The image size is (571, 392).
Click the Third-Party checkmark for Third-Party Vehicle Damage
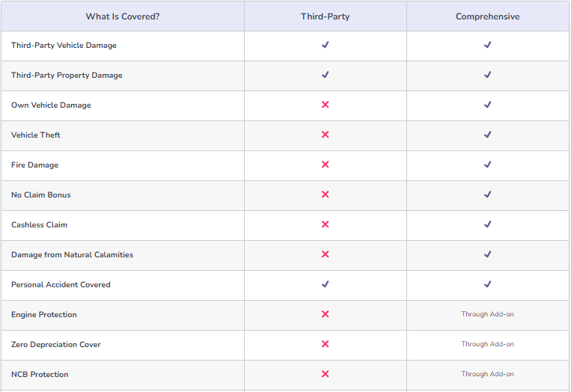(325, 45)
